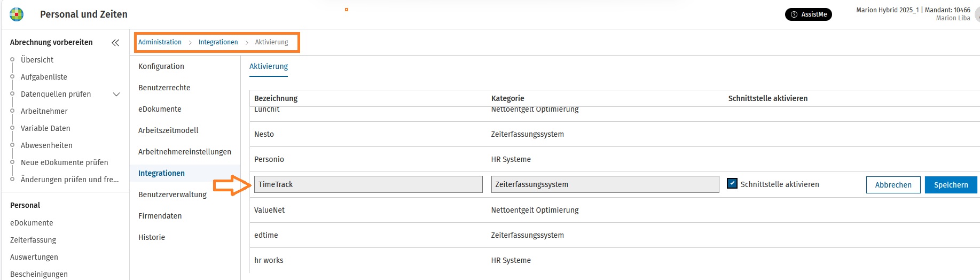Go to Integrationen in the breadcrumb

click(x=218, y=42)
